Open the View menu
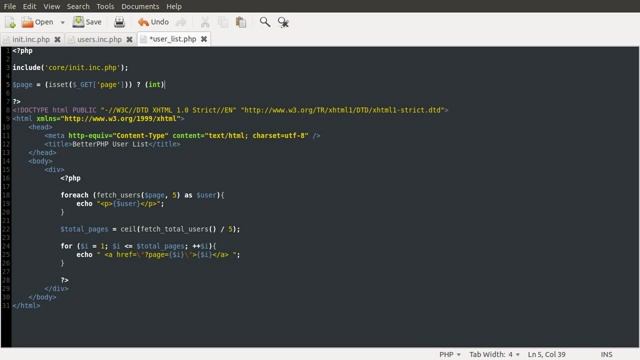The height and width of the screenshot is (360, 640). tap(52, 7)
